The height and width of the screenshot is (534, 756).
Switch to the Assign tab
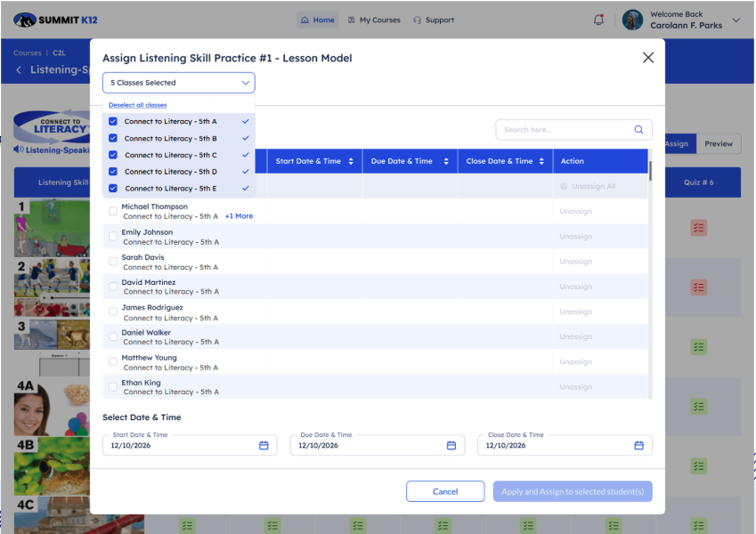pyautogui.click(x=680, y=143)
